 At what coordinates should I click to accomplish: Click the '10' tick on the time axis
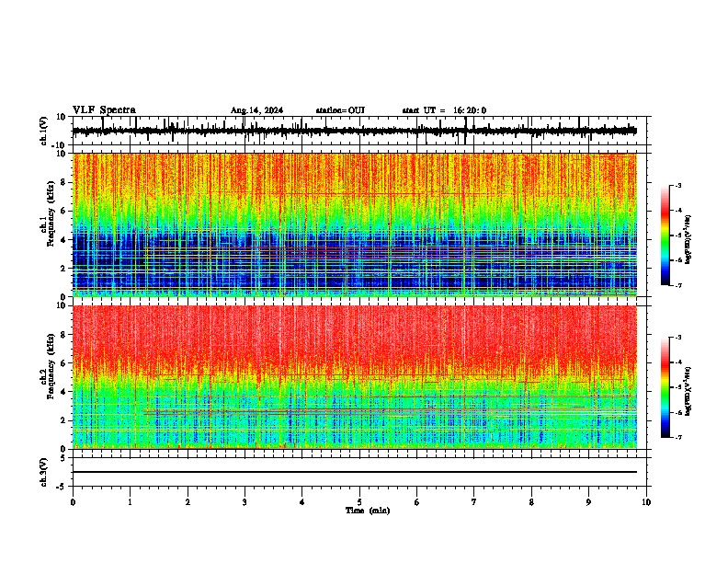tap(646, 502)
